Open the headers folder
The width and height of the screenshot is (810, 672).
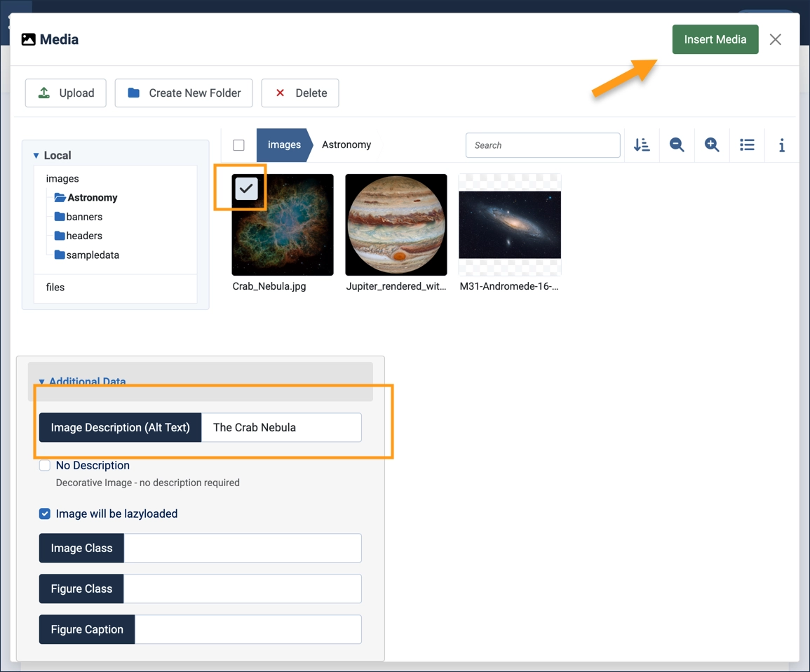coord(84,236)
